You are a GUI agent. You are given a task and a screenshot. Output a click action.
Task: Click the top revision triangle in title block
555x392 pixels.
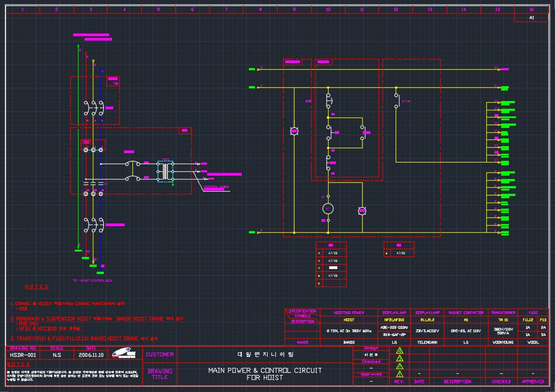click(399, 350)
